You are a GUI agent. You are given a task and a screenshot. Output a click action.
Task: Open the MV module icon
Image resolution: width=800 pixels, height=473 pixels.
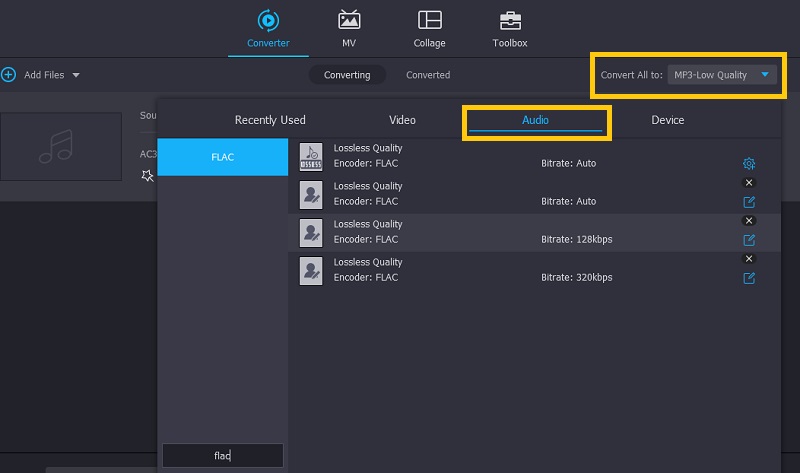pyautogui.click(x=349, y=21)
